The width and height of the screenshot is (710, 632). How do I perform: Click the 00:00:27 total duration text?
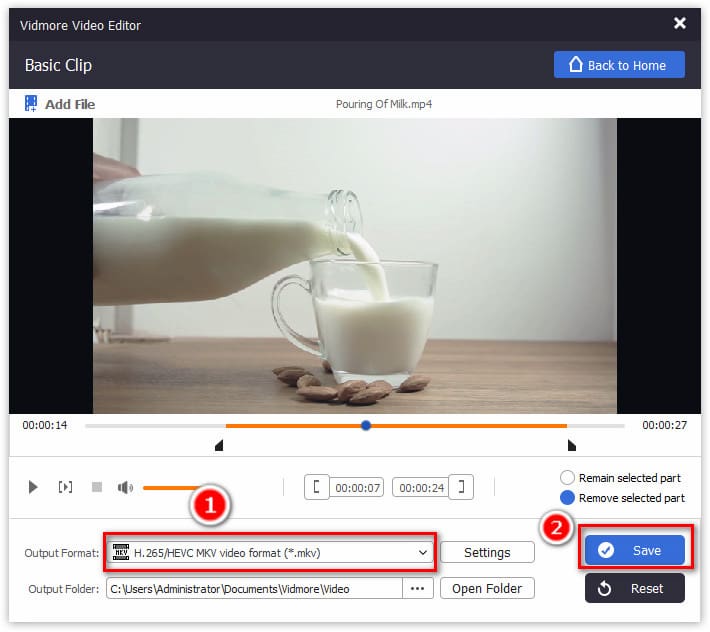[x=664, y=425]
